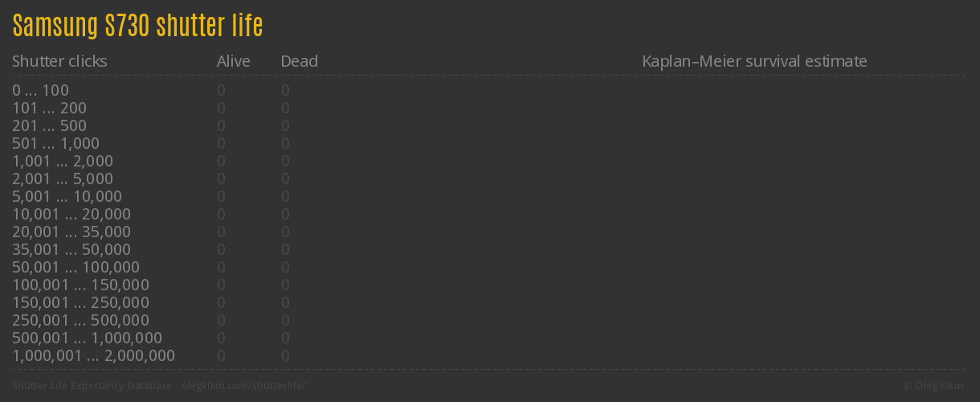
Task: Click the © Oleg Kikin copyright text
Action: (x=934, y=386)
